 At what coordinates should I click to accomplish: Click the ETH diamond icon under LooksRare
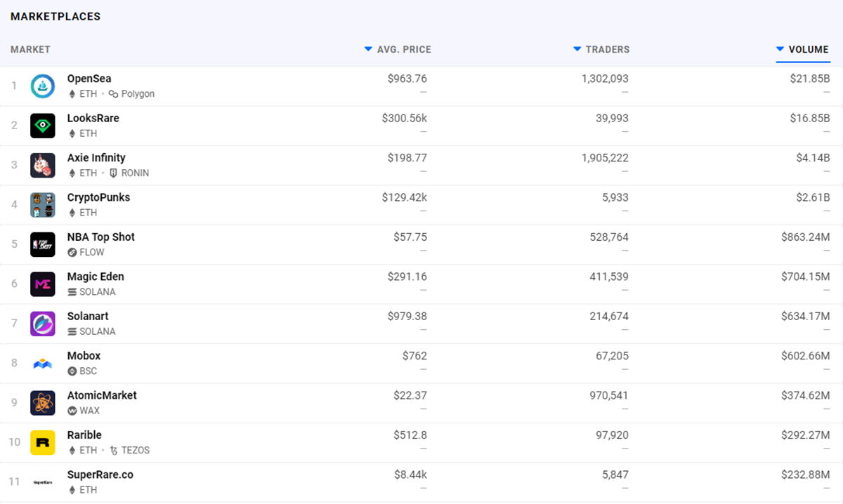72,133
